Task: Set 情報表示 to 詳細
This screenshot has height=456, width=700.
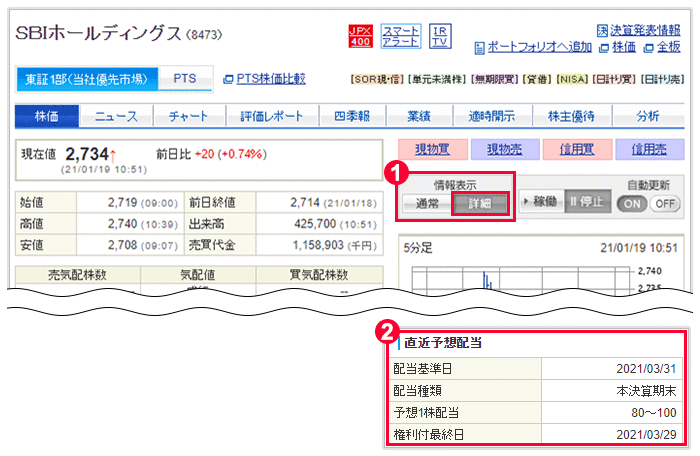Action: pos(480,204)
